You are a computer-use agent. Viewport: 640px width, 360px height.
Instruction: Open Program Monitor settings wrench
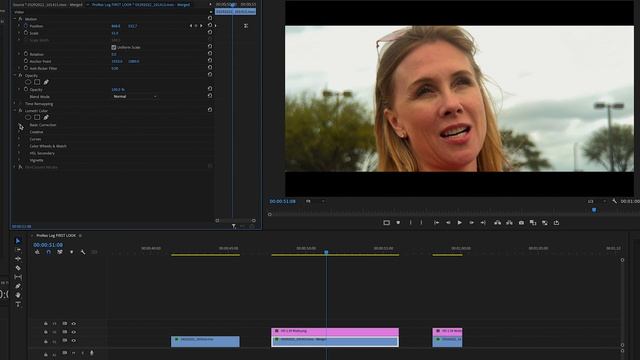tap(614, 201)
